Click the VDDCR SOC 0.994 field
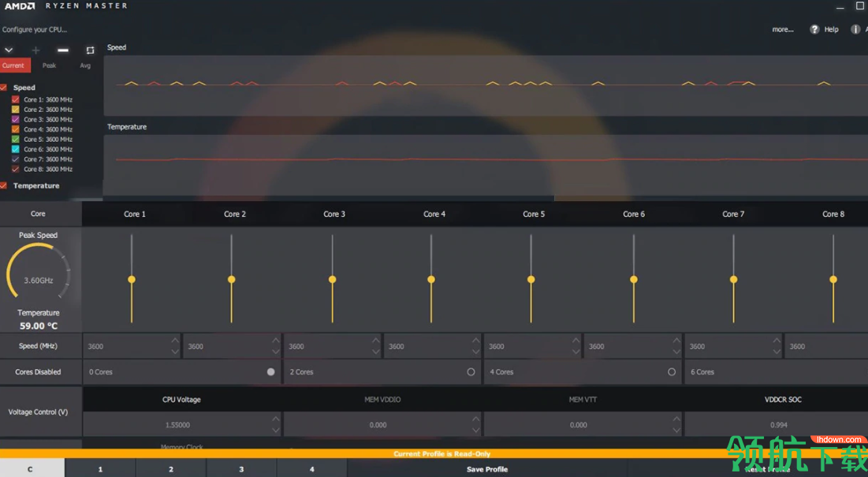 [x=777, y=425]
